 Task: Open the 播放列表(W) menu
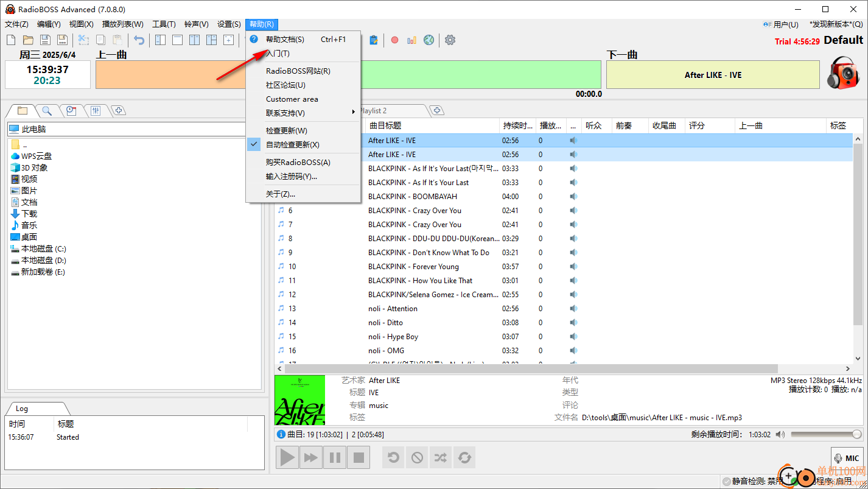123,24
